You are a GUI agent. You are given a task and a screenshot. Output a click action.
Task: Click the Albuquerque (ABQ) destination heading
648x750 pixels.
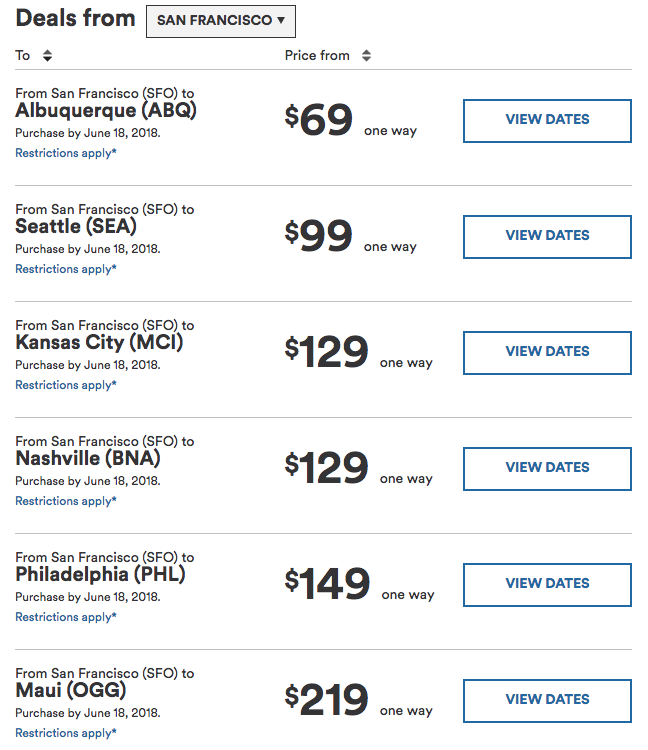[x=106, y=111]
